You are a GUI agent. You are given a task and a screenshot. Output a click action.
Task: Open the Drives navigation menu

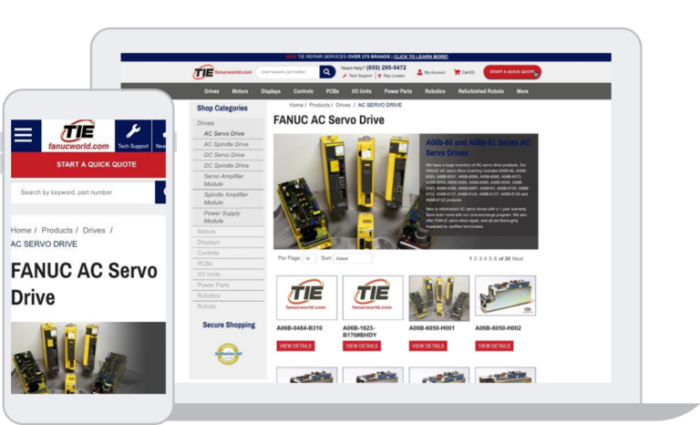coord(212,91)
